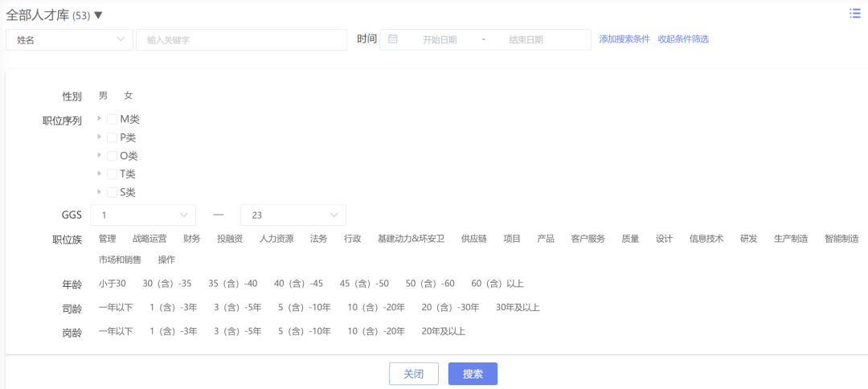Click the 关闭 button
Image resolution: width=868 pixels, height=389 pixels.
click(414, 374)
